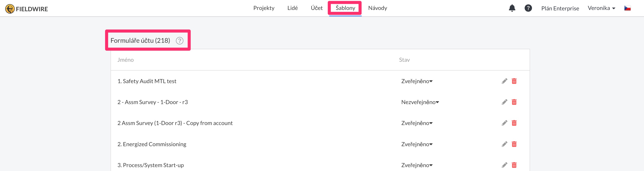Click the Plán Enterprise link

(x=560, y=8)
